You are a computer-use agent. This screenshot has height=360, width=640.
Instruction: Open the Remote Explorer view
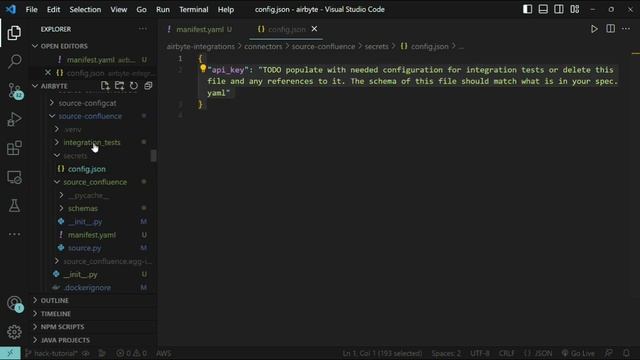(x=14, y=177)
